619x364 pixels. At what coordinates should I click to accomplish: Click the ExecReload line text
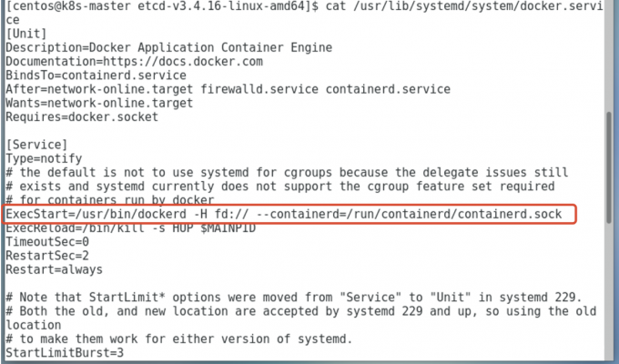point(131,228)
